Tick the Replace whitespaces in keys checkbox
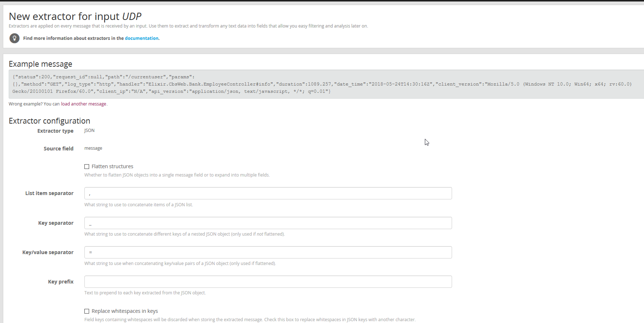 click(x=87, y=311)
